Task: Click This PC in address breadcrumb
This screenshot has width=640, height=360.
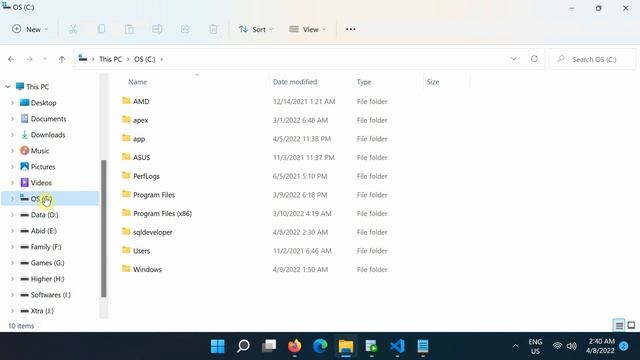Action: pyautogui.click(x=111, y=59)
